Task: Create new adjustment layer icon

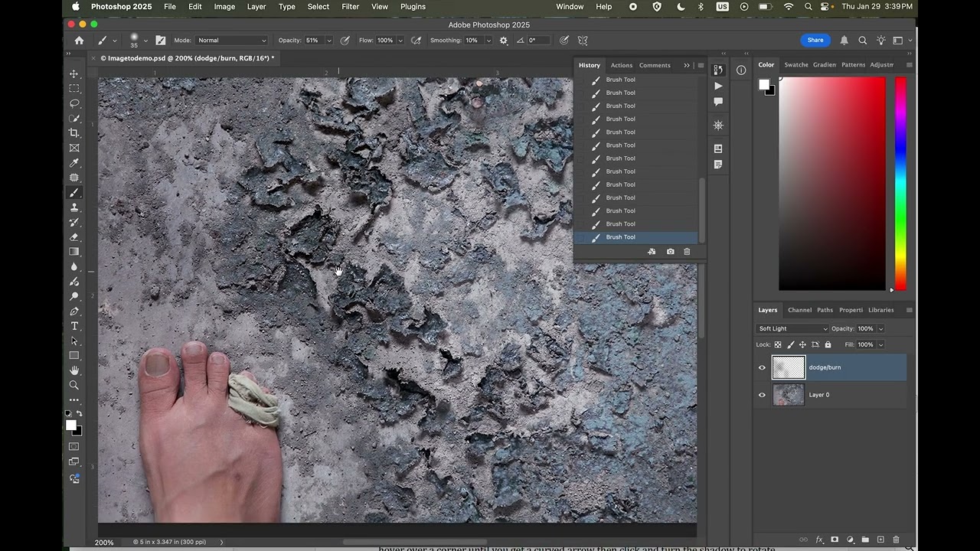Action: pyautogui.click(x=850, y=540)
